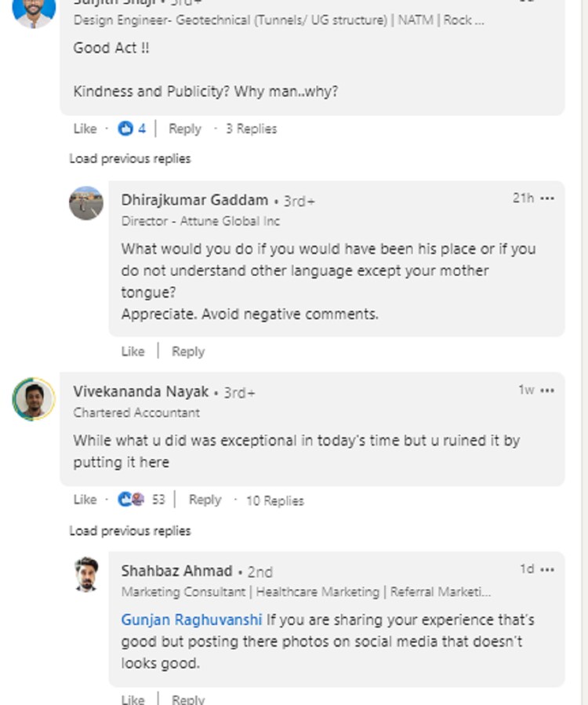Reply to Vivekananda Nayak's comment
The width and height of the screenshot is (588, 705).
(x=205, y=500)
